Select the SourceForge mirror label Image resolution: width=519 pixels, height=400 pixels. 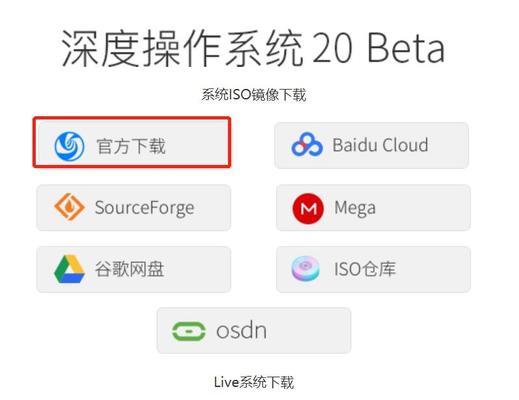(x=144, y=208)
